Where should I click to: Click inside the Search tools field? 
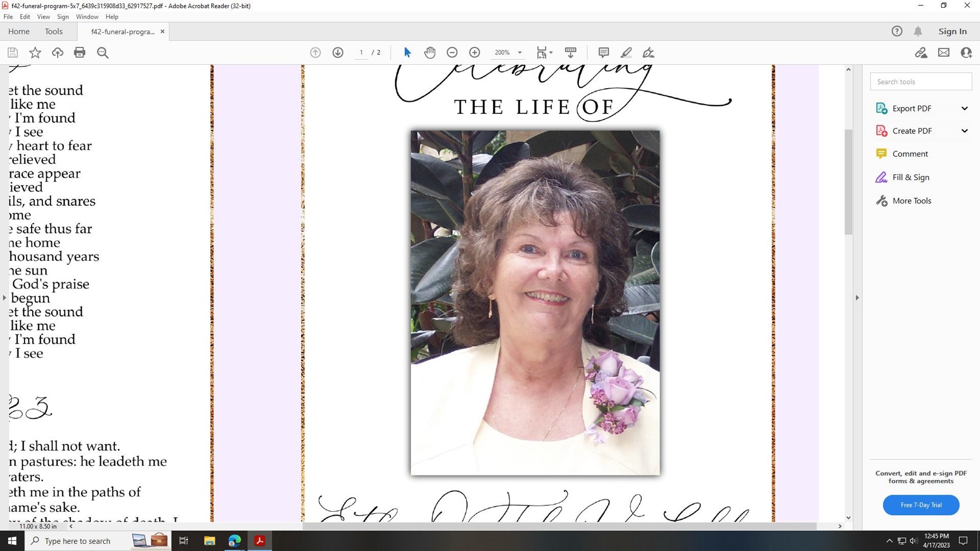pos(921,81)
